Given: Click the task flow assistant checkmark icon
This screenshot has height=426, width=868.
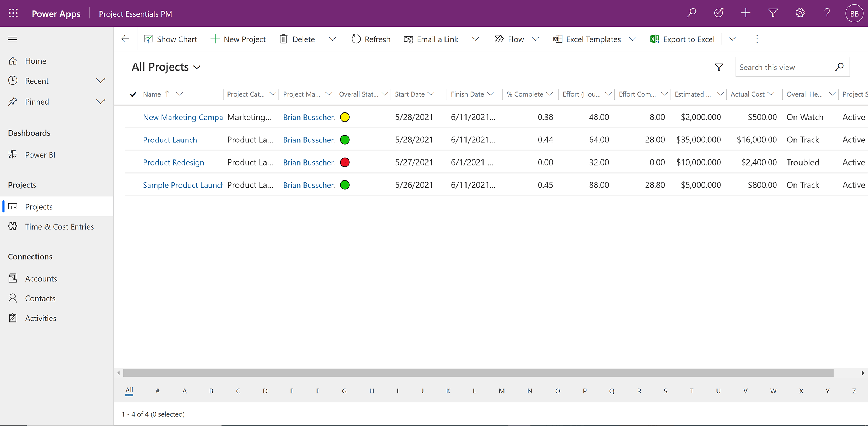Looking at the screenshot, I should coord(719,13).
